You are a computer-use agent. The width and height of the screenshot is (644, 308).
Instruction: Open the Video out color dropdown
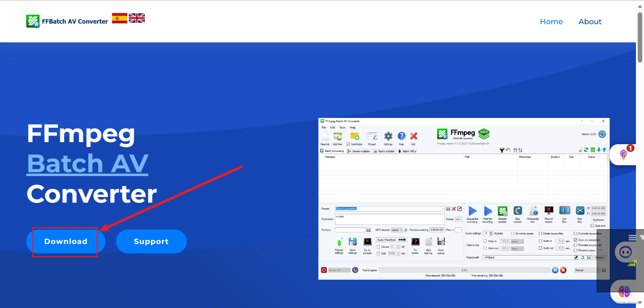[518, 248]
